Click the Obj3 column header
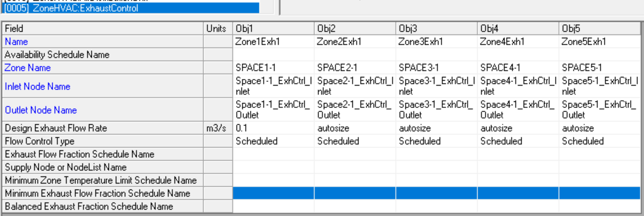644x216 pixels. tap(436, 28)
